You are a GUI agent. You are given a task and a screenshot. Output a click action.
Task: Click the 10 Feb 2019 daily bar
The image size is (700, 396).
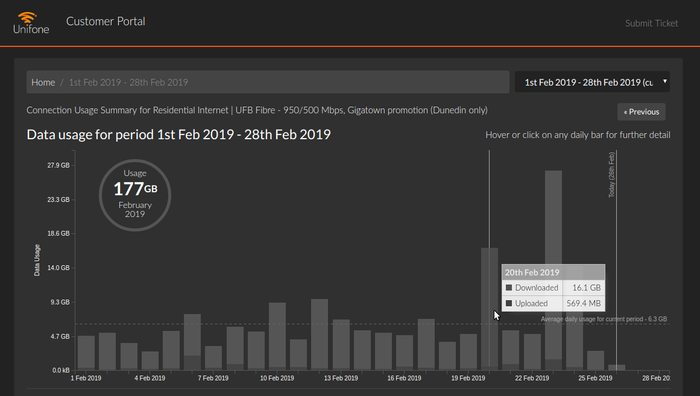pyautogui.click(x=277, y=336)
